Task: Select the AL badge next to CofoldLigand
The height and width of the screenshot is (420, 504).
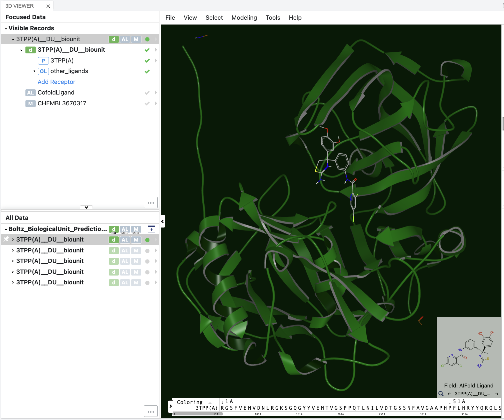Action: (x=30, y=93)
